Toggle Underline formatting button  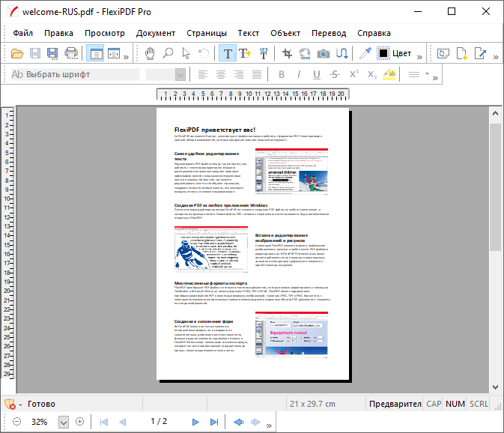316,74
